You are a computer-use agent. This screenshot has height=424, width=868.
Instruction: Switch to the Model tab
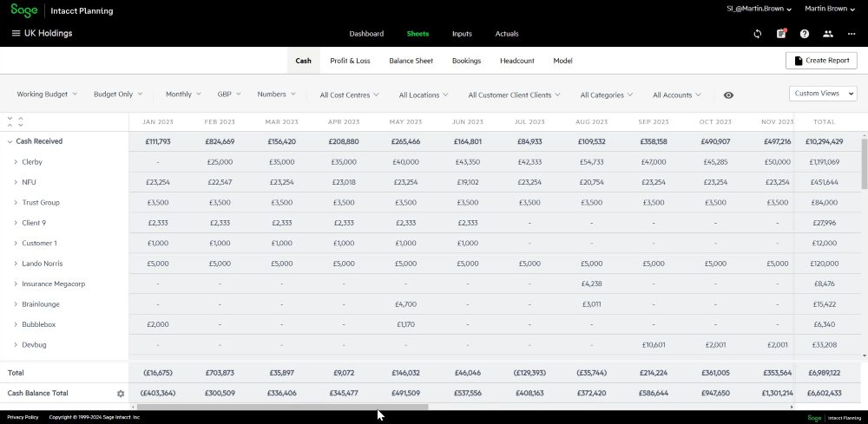(x=563, y=61)
